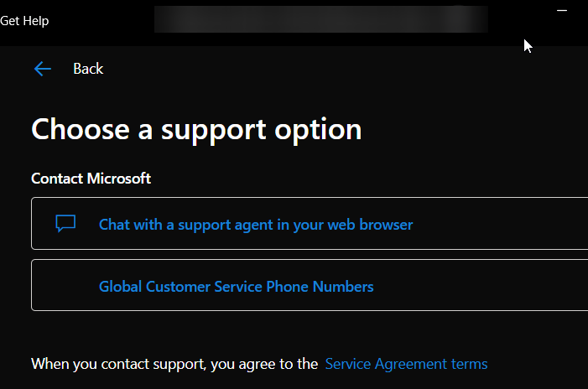Click the 'When you contact support' text
This screenshot has height=389, width=588.
pyautogui.click(x=174, y=364)
